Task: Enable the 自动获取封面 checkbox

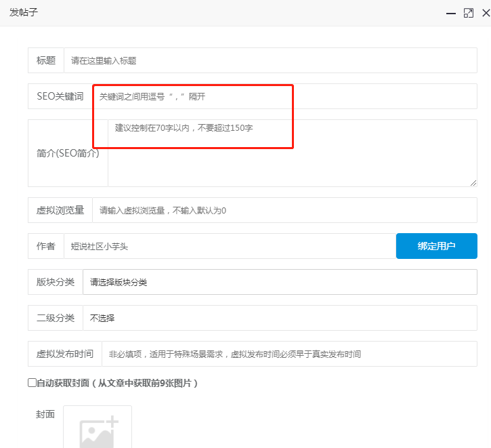Action: [32, 383]
